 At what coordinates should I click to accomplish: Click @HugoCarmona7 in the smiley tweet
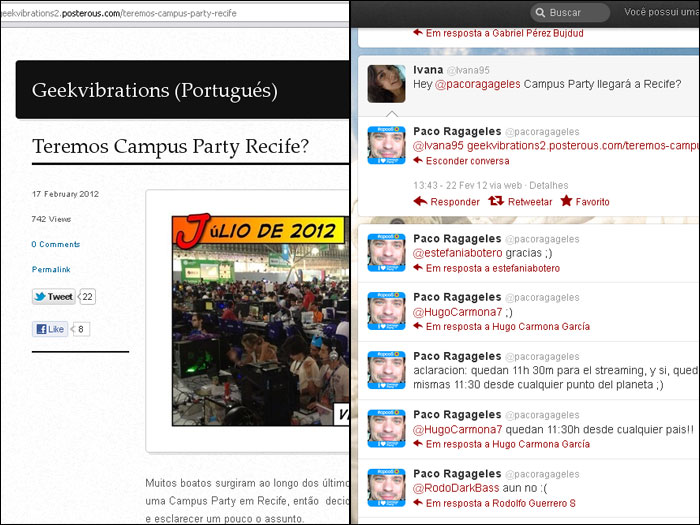coord(458,312)
